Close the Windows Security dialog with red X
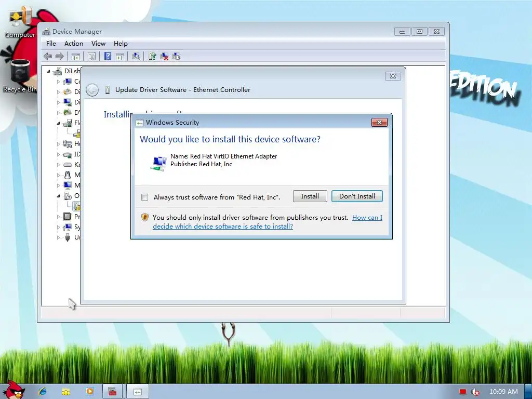The width and height of the screenshot is (532, 399). coord(379,123)
